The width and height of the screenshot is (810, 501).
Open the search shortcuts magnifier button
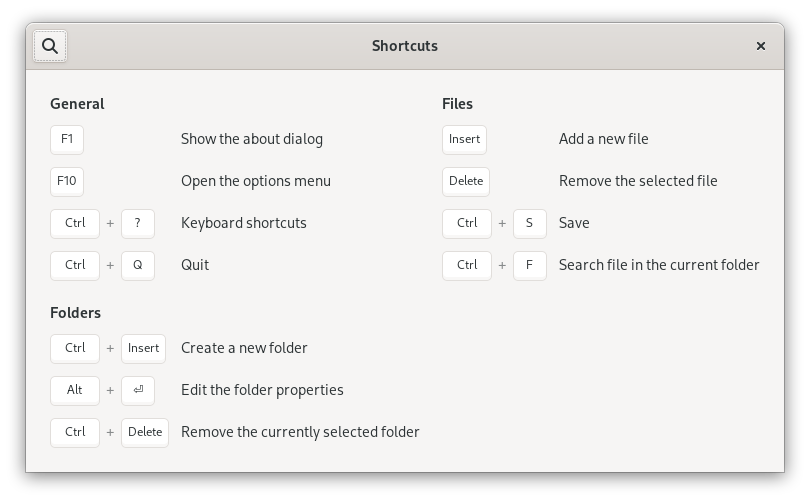[50, 46]
